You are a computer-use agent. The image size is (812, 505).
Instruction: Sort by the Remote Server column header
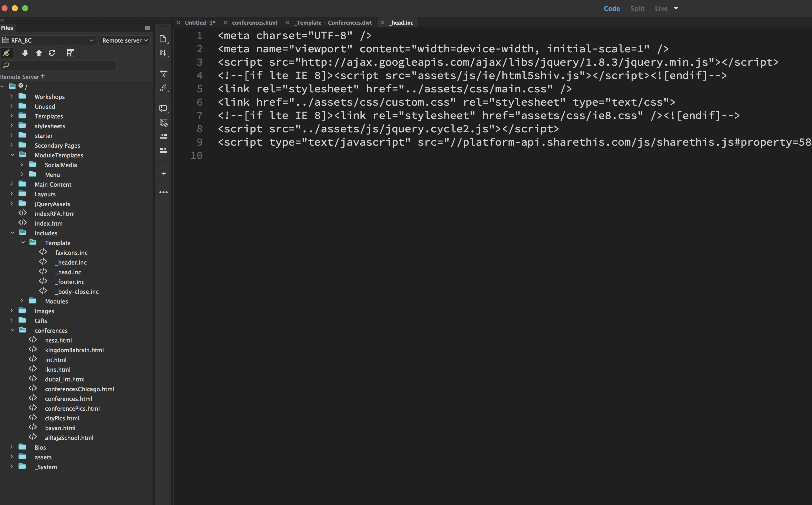[22, 77]
